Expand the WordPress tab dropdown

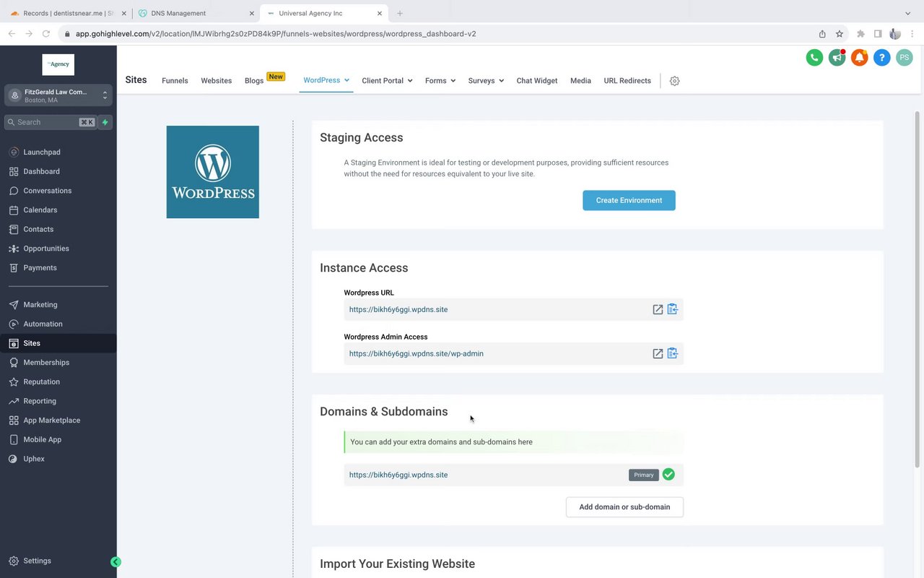[326, 80]
